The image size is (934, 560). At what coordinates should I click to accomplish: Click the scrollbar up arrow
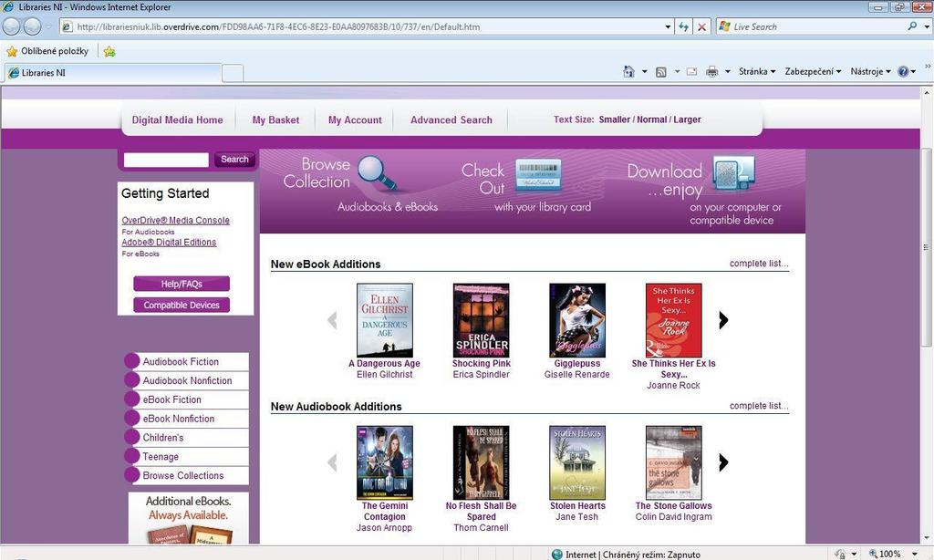click(x=926, y=93)
